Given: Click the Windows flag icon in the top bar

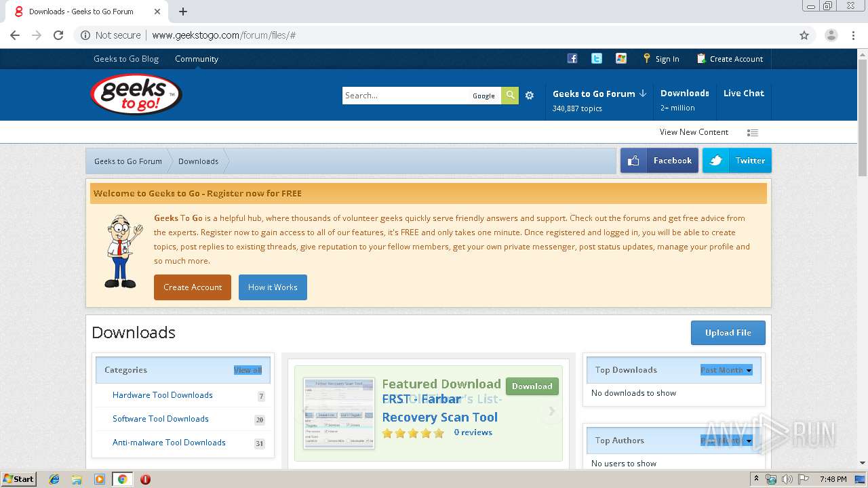Looking at the screenshot, I should 621,58.
